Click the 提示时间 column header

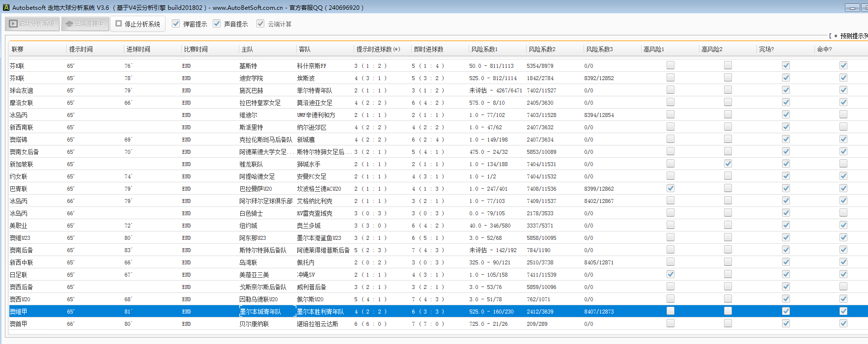pyautogui.click(x=81, y=49)
